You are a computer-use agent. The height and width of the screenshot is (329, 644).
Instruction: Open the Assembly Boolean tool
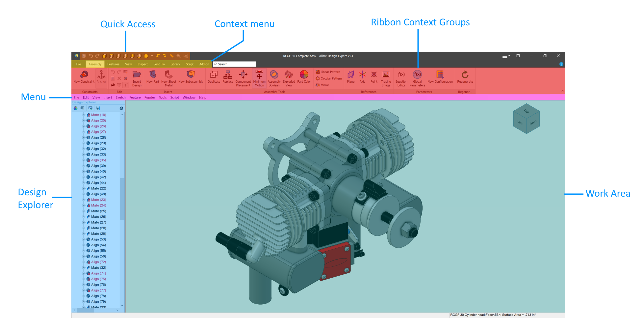click(274, 78)
